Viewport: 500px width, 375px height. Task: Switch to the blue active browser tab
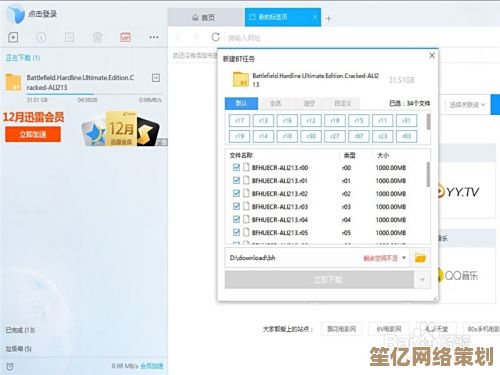pos(283,17)
